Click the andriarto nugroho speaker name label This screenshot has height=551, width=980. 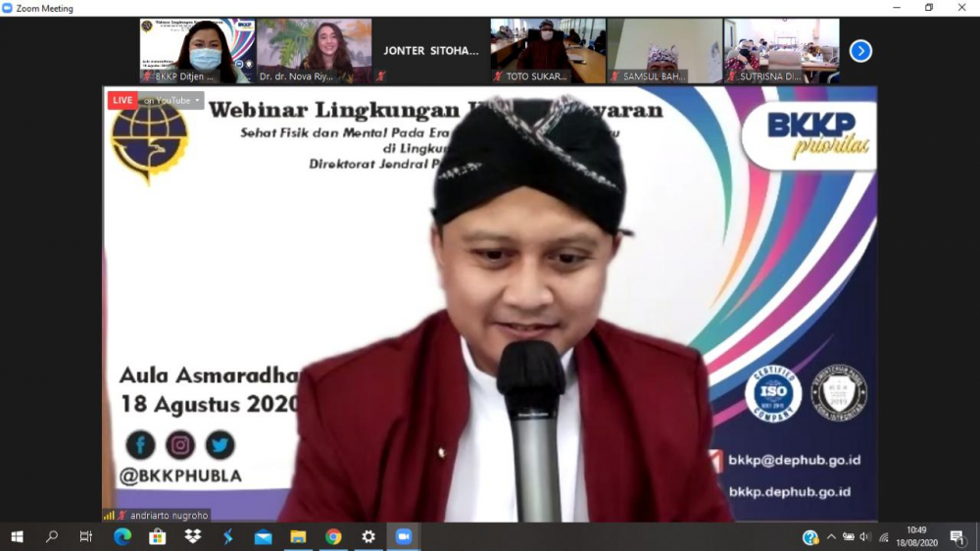tap(169, 516)
